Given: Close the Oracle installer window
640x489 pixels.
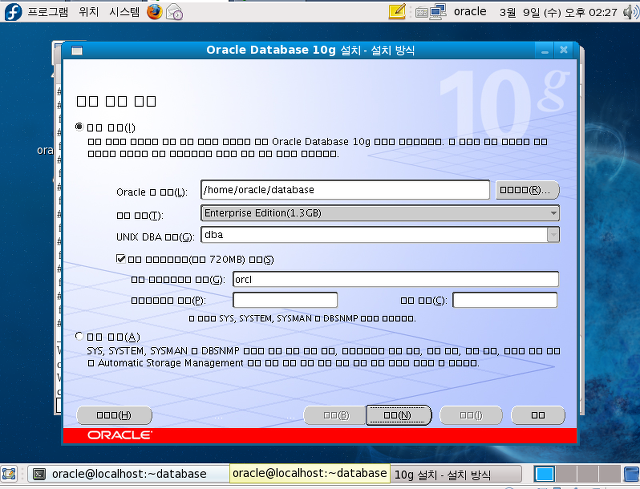Looking at the screenshot, I should tap(564, 50).
